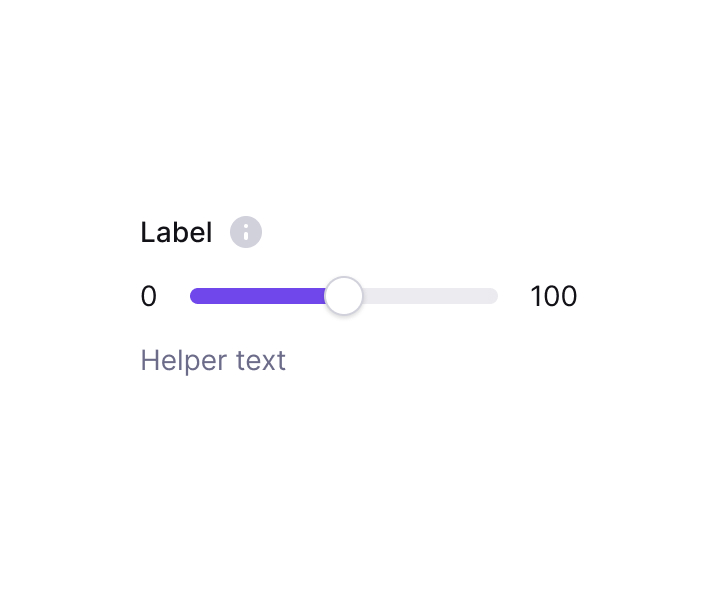Click the info icon beside Label

coord(246,232)
